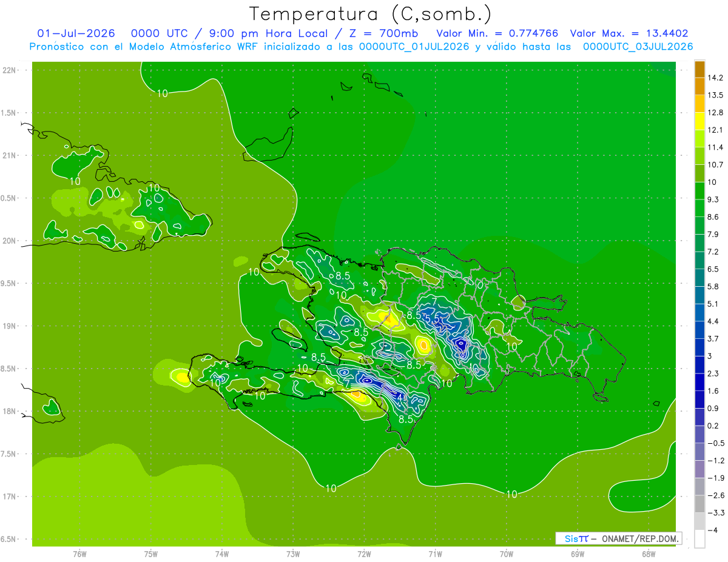
Task: Select latitude axis label '18N'
Action: 9,411
